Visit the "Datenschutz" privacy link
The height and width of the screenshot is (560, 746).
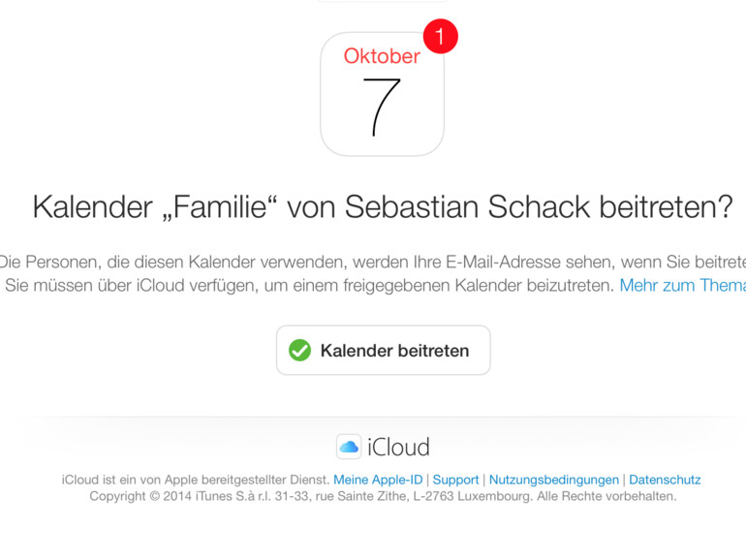(665, 480)
